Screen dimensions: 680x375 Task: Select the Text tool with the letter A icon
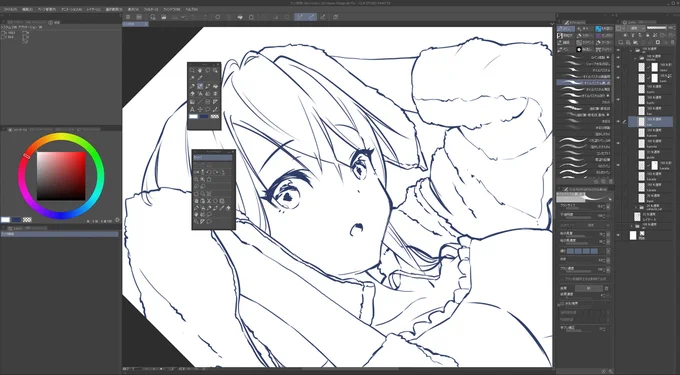click(193, 109)
